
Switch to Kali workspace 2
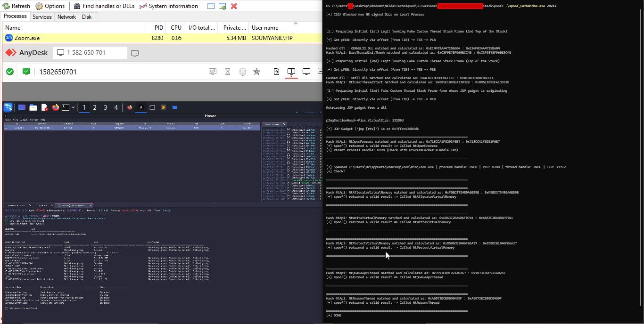(95, 107)
